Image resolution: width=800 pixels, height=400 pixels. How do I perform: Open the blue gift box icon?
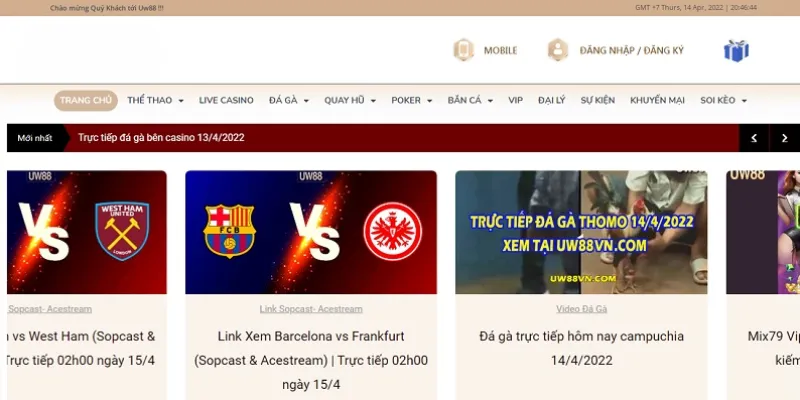736,51
